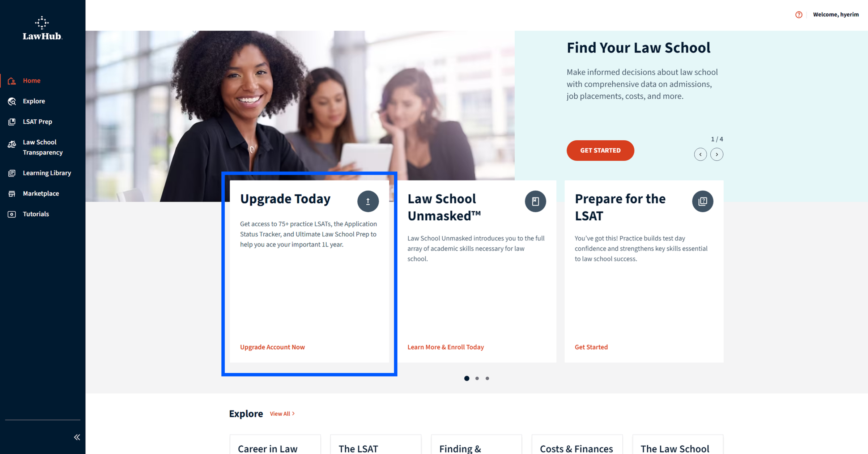The height and width of the screenshot is (454, 868).
Task: Open the help question mark icon
Action: [799, 15]
